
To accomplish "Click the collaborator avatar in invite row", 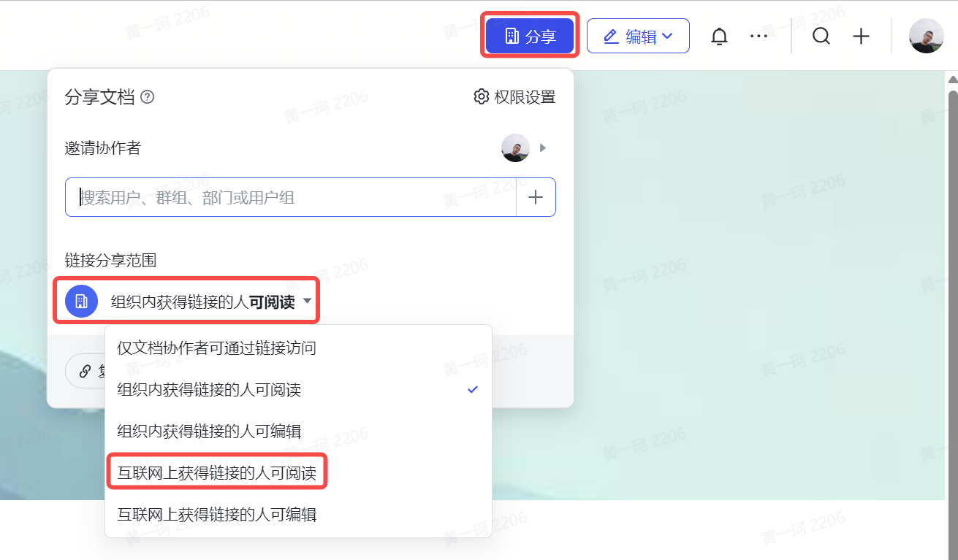I will (515, 148).
